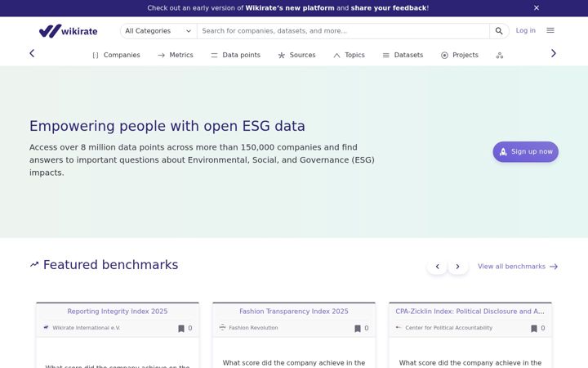Click the last nav icon after Projects
The image size is (588, 368).
tap(500, 56)
